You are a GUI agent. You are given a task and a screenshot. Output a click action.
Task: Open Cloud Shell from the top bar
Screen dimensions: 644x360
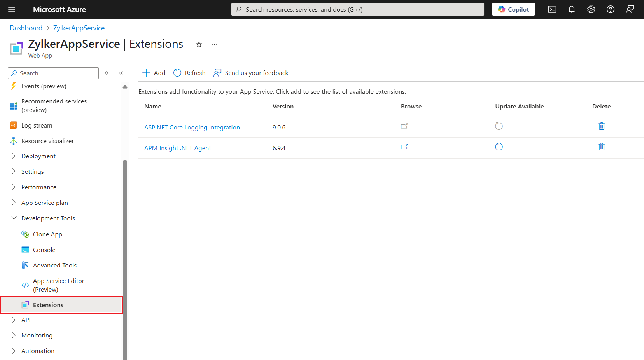tap(552, 9)
